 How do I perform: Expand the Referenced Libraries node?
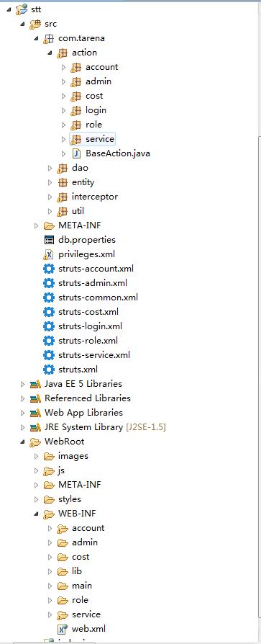tap(22, 398)
